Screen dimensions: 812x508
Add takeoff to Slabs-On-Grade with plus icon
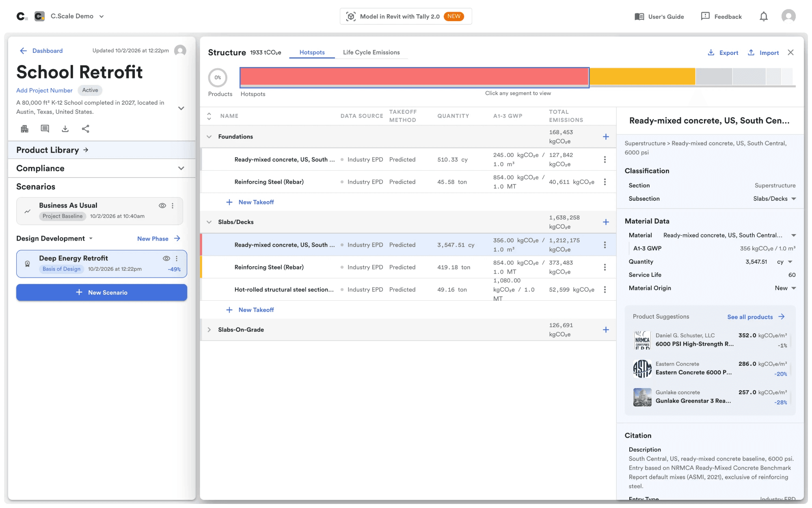606,330
